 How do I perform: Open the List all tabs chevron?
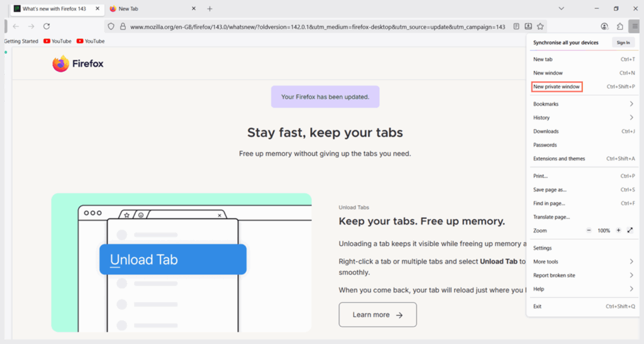pos(561,8)
